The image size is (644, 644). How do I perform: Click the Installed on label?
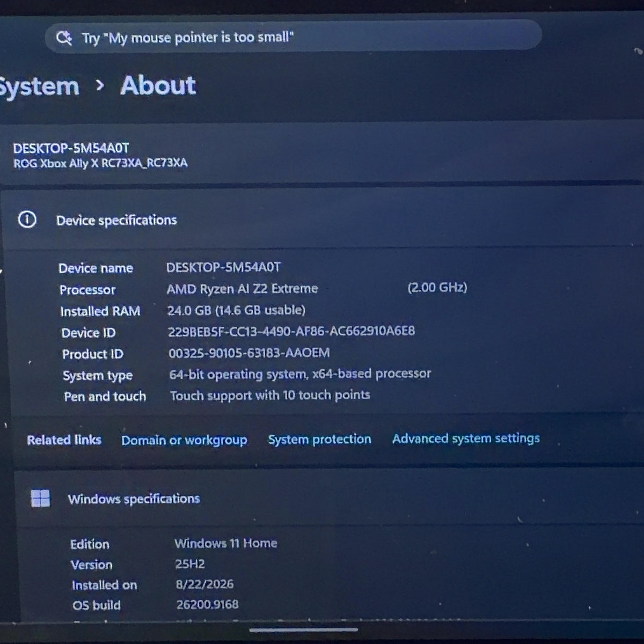104,586
